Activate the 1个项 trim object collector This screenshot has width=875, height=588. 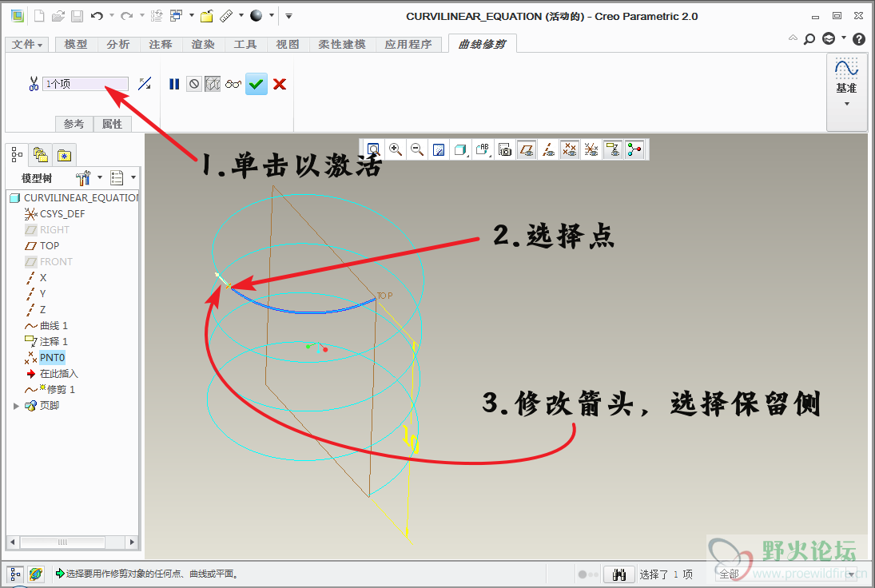pyautogui.click(x=86, y=84)
